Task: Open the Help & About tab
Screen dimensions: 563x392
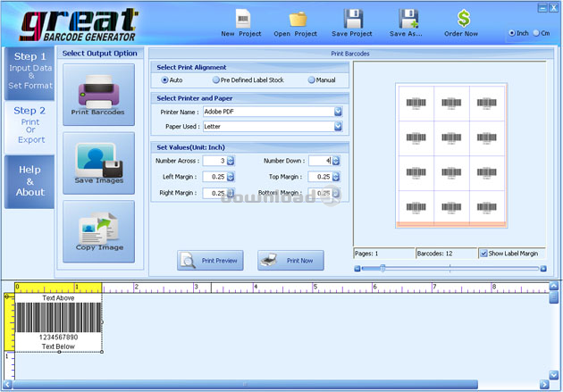Action: click(x=30, y=180)
